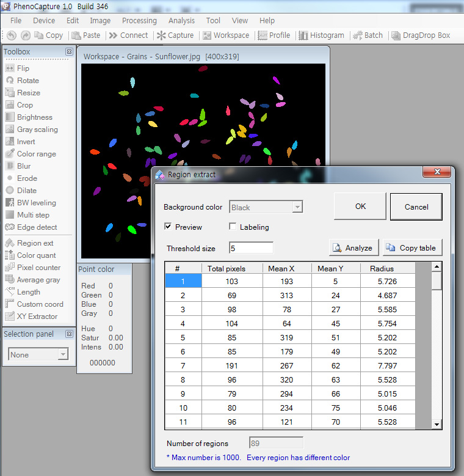Disable the Preview checkbox
Image resolution: width=464 pixels, height=476 pixels.
tap(168, 227)
